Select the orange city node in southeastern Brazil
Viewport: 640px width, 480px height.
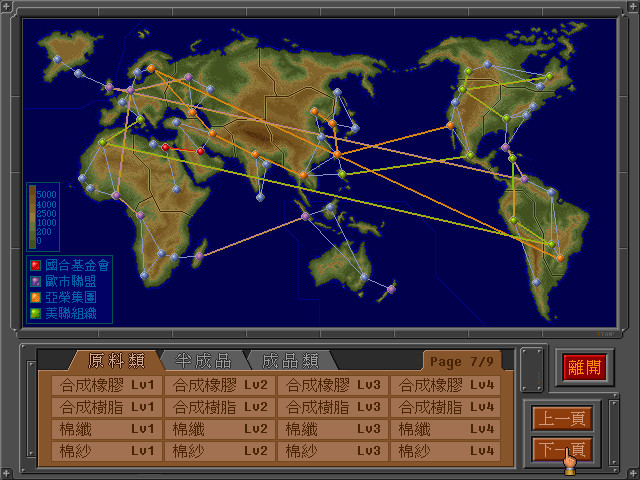click(560, 258)
